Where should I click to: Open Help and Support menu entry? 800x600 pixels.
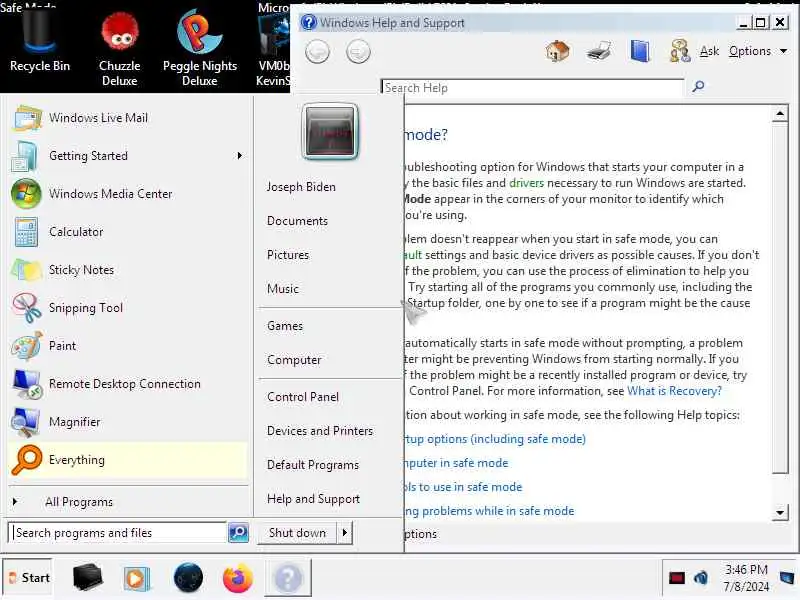click(x=313, y=499)
